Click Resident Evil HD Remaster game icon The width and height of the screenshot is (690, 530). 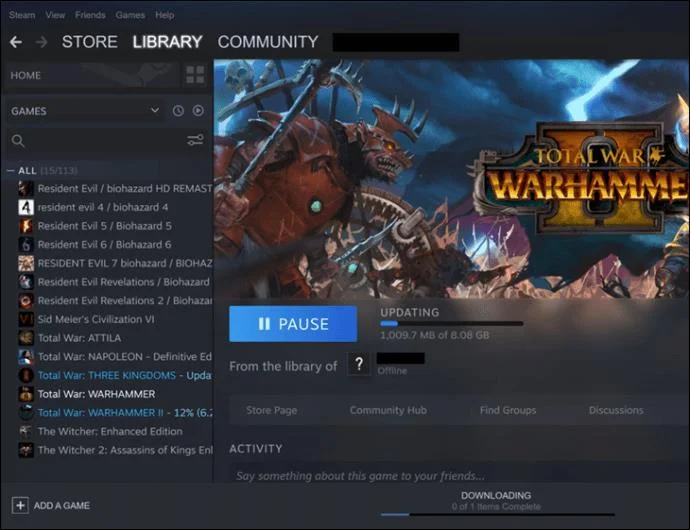point(26,188)
